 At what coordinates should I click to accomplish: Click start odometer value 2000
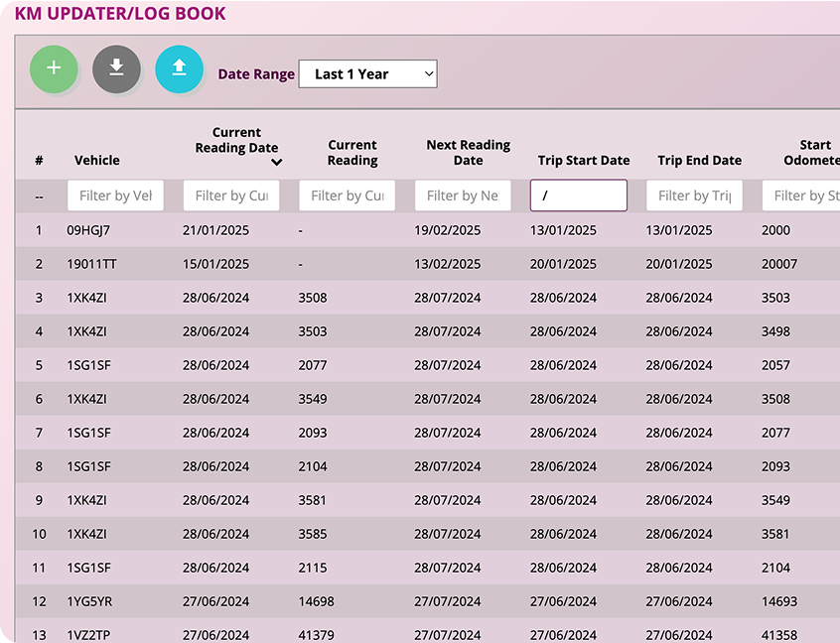click(x=775, y=230)
